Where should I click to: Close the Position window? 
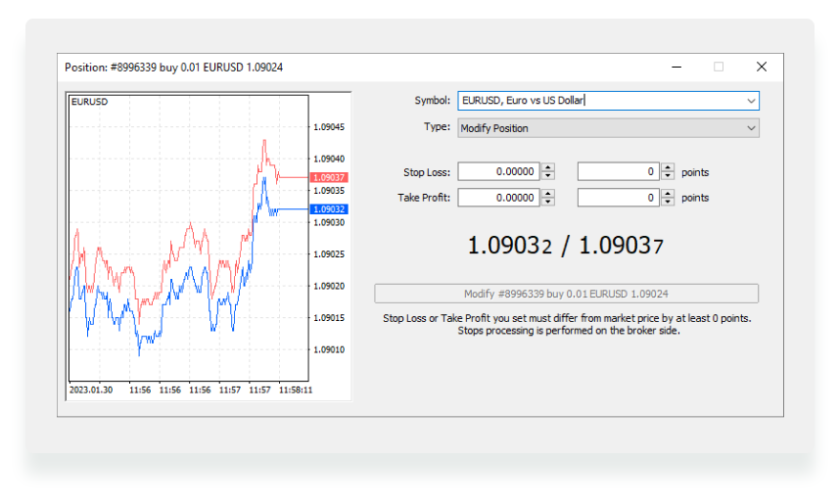coord(762,67)
